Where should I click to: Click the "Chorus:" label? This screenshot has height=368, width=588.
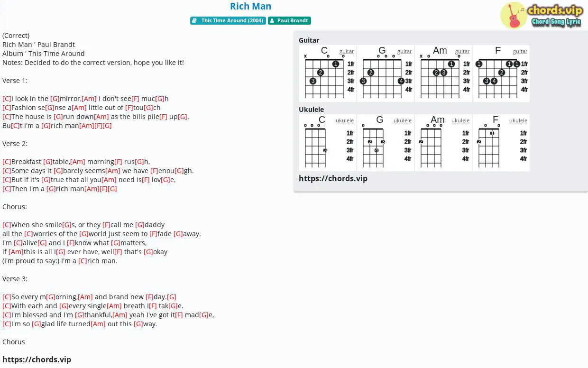15,207
